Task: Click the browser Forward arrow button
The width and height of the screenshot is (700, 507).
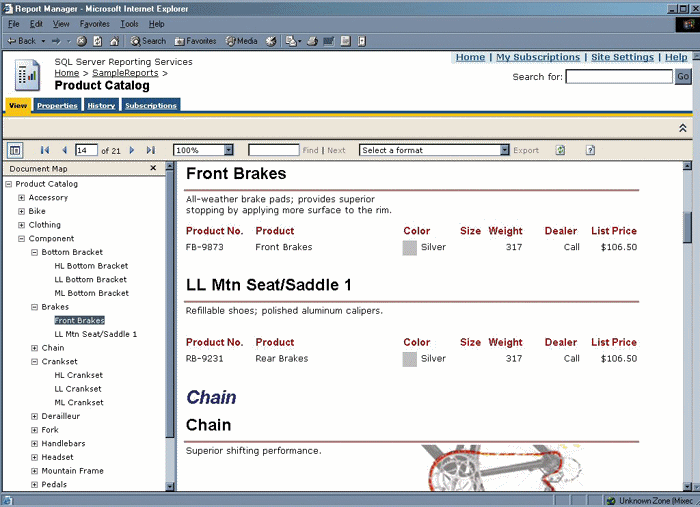Action: point(56,41)
